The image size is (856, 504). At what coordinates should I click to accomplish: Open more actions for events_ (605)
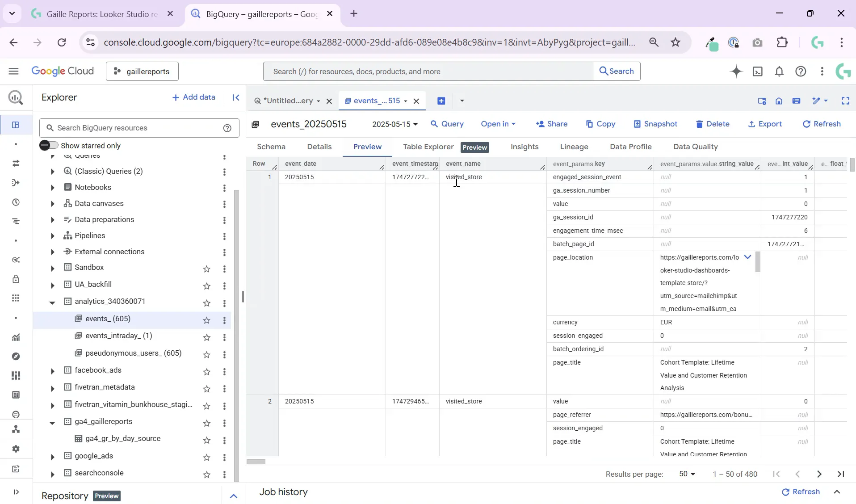224,320
